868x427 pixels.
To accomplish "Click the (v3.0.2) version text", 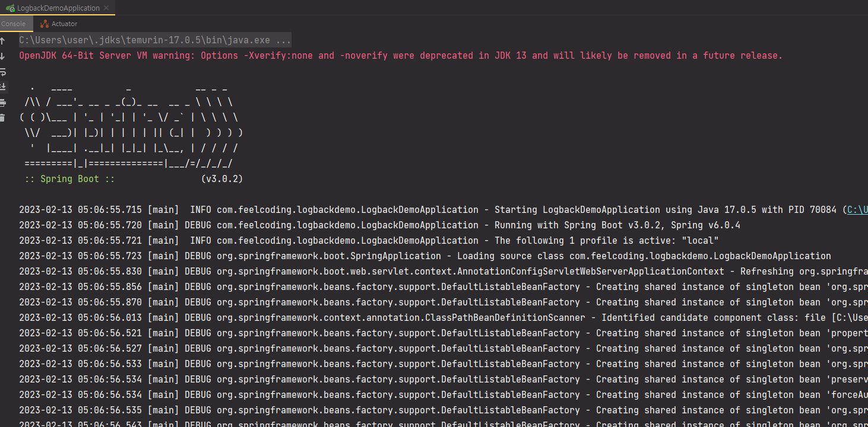I will (x=222, y=179).
